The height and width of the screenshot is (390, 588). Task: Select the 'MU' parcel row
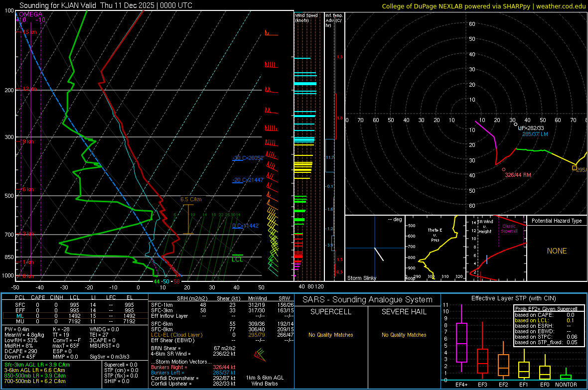tap(75, 321)
